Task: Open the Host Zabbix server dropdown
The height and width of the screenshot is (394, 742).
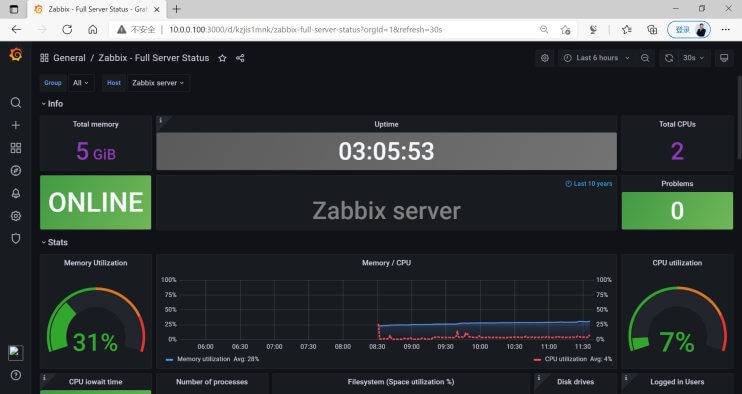Action: 159,83
